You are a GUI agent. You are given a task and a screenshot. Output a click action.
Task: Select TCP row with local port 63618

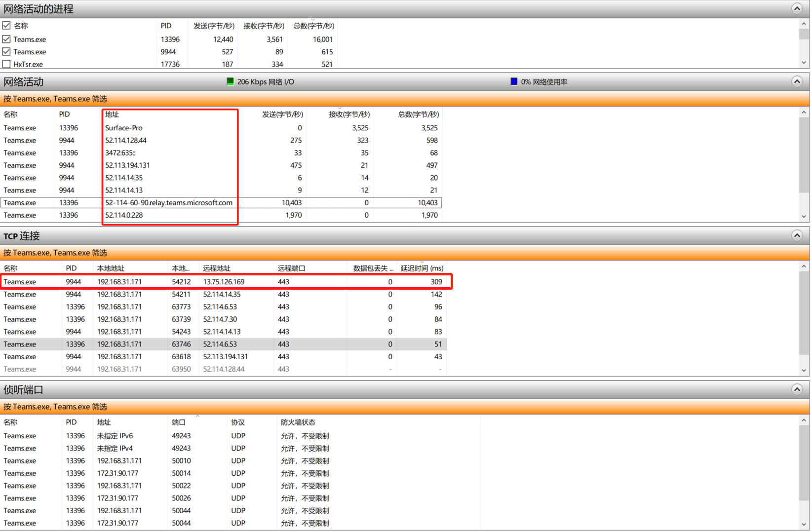click(224, 356)
